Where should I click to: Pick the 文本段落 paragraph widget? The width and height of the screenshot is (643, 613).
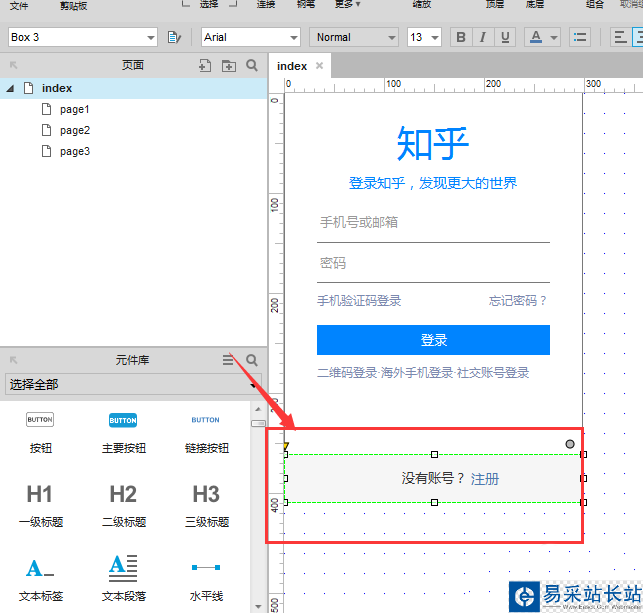tap(123, 579)
